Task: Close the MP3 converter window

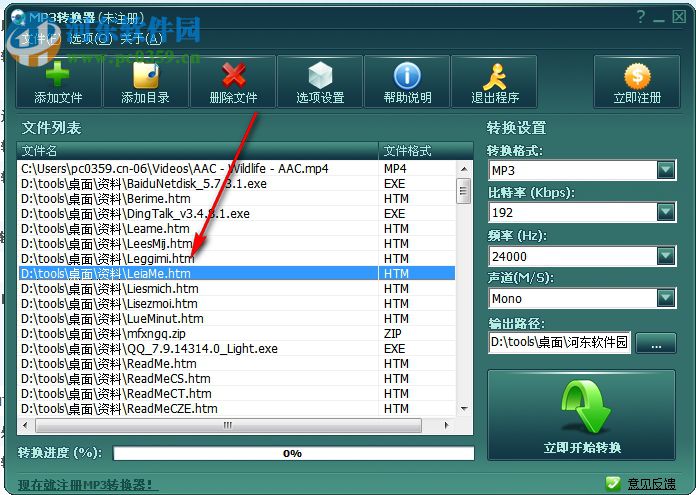Action: coord(679,17)
